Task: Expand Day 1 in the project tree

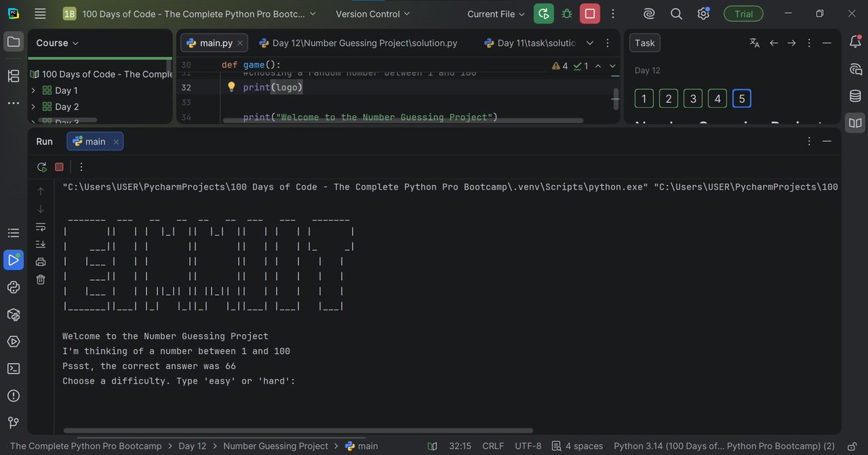Action: (34, 90)
